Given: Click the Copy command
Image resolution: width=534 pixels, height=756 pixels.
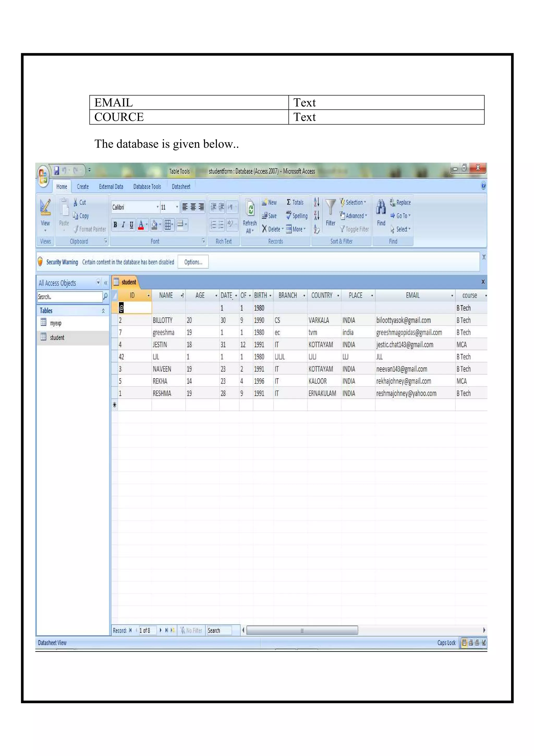Looking at the screenshot, I should (81, 216).
